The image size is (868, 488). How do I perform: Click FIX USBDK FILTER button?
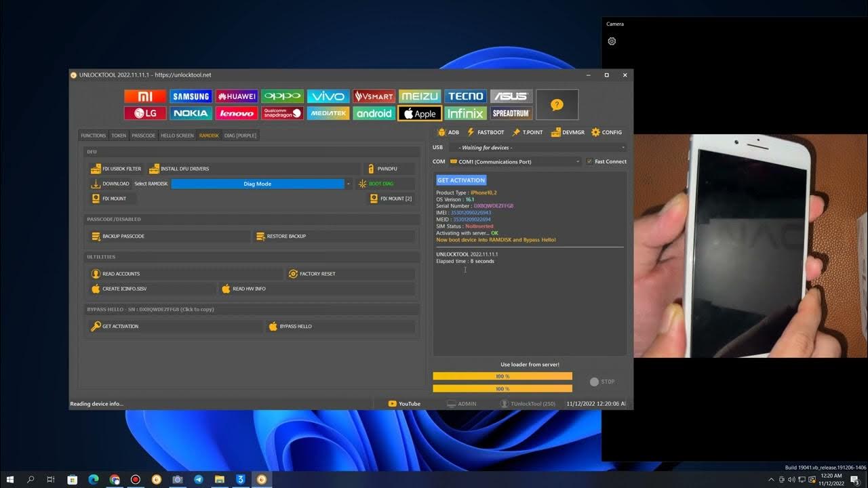pos(117,169)
